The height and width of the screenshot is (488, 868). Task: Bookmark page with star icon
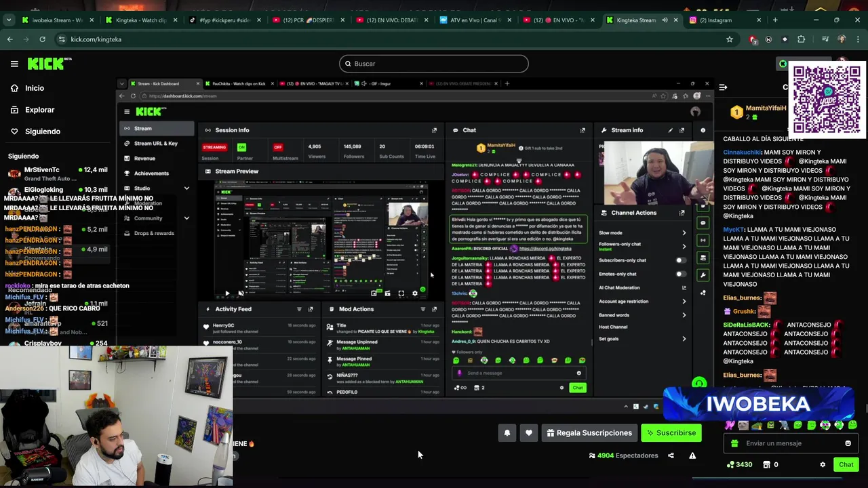point(730,39)
